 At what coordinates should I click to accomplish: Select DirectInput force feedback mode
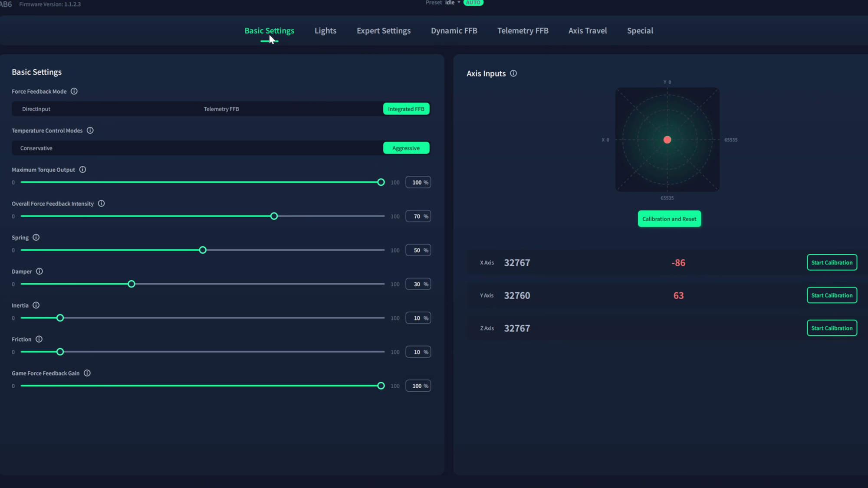[x=36, y=109]
